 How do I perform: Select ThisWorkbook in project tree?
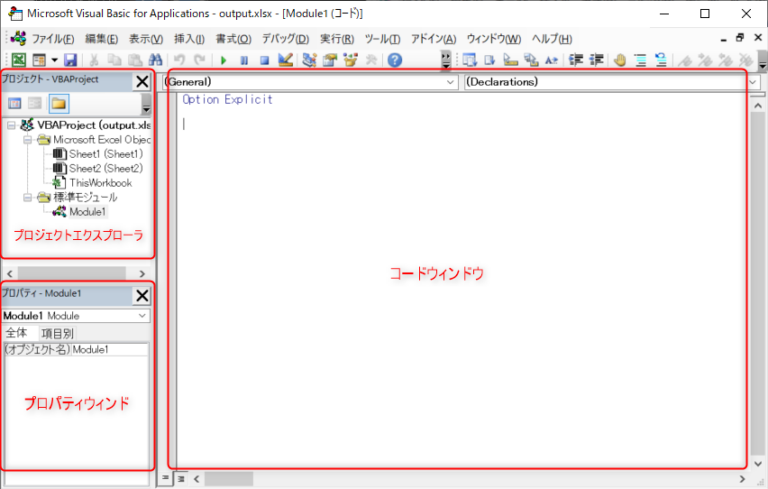100,183
